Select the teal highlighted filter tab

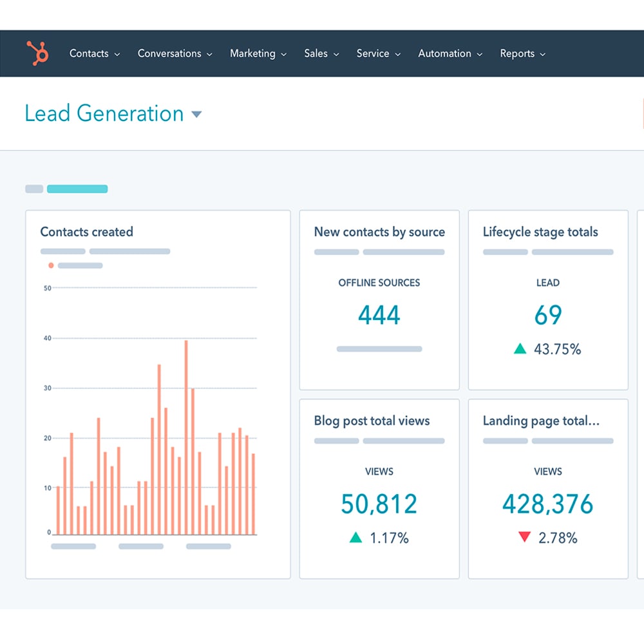pos(77,189)
